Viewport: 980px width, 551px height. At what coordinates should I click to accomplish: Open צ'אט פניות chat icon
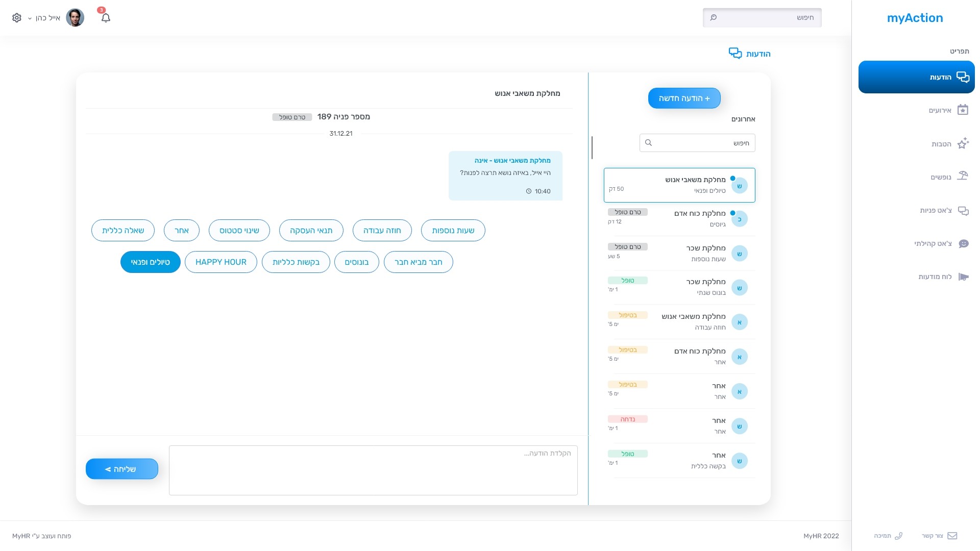tap(963, 211)
